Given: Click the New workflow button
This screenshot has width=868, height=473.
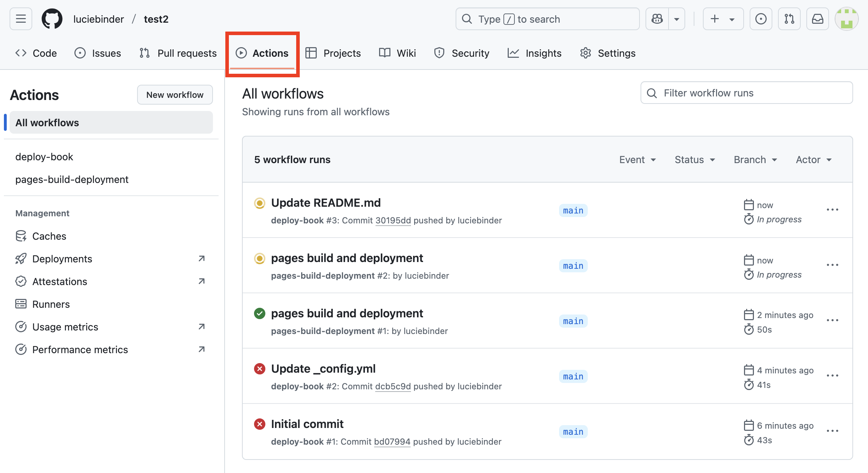Looking at the screenshot, I should (x=175, y=94).
